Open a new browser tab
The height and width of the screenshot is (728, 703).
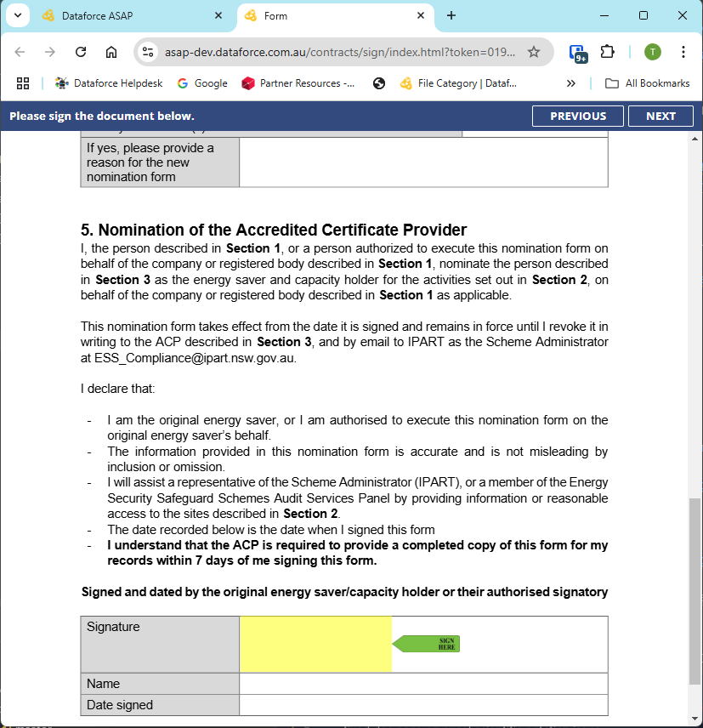tap(451, 15)
